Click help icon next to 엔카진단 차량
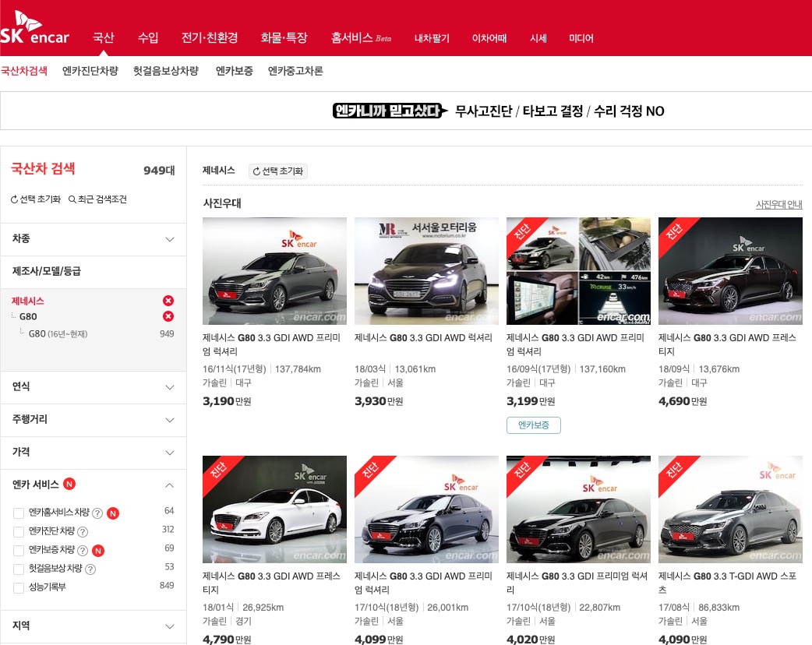812x645 pixels. pyautogui.click(x=83, y=532)
